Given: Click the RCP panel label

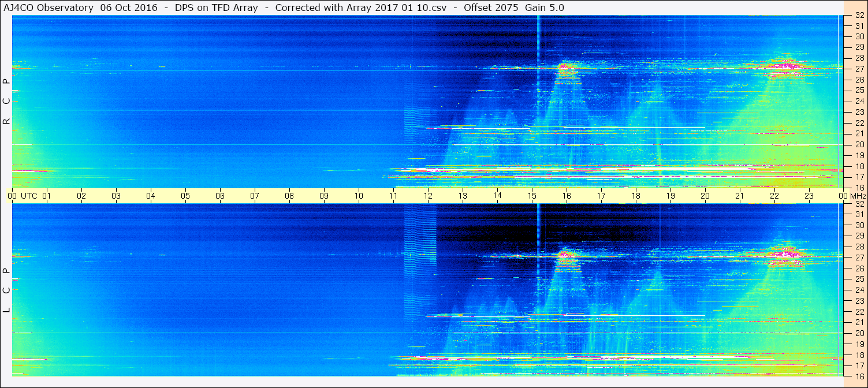Looking at the screenshot, I should [7, 102].
